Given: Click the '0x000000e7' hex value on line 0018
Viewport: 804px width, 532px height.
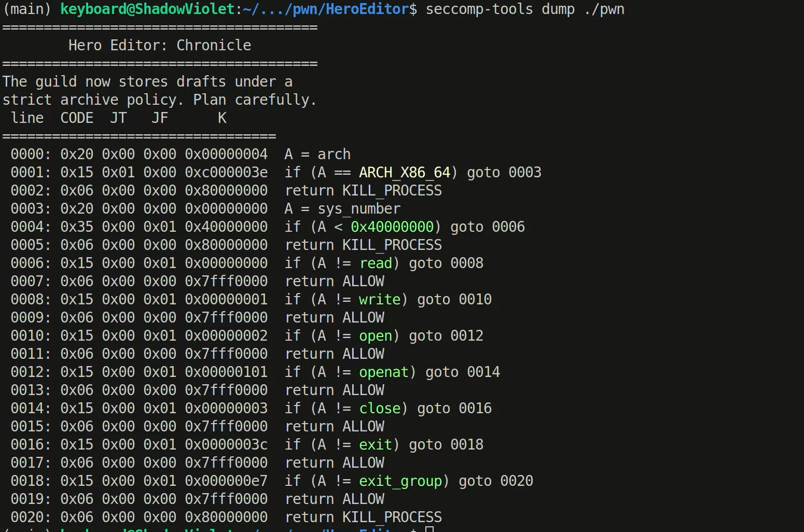Looking at the screenshot, I should (x=226, y=481).
